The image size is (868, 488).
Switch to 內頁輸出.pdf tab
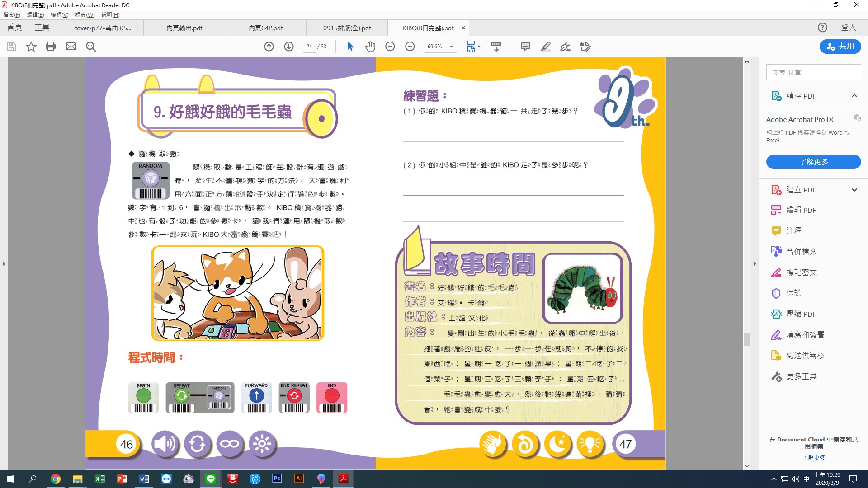pos(184,28)
